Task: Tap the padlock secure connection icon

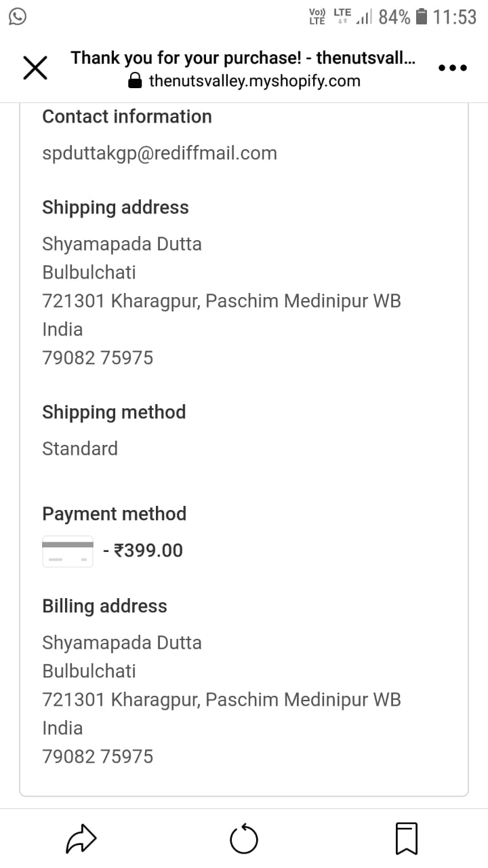Action: pos(136,82)
